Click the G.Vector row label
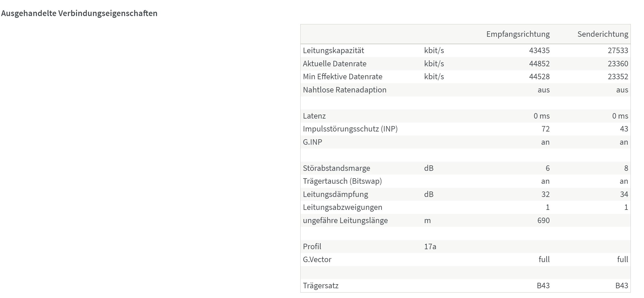The height and width of the screenshot is (298, 644). [x=317, y=260]
